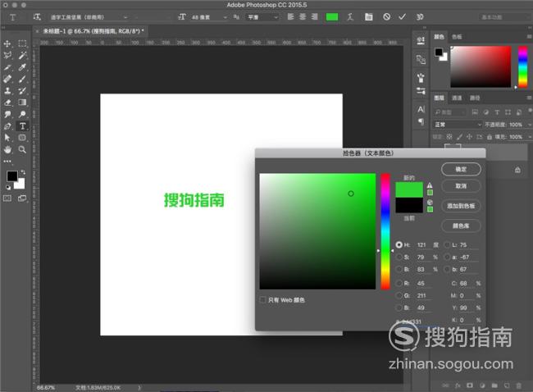Click the 3D text icon
This screenshot has width=533, height=392.
[x=420, y=17]
